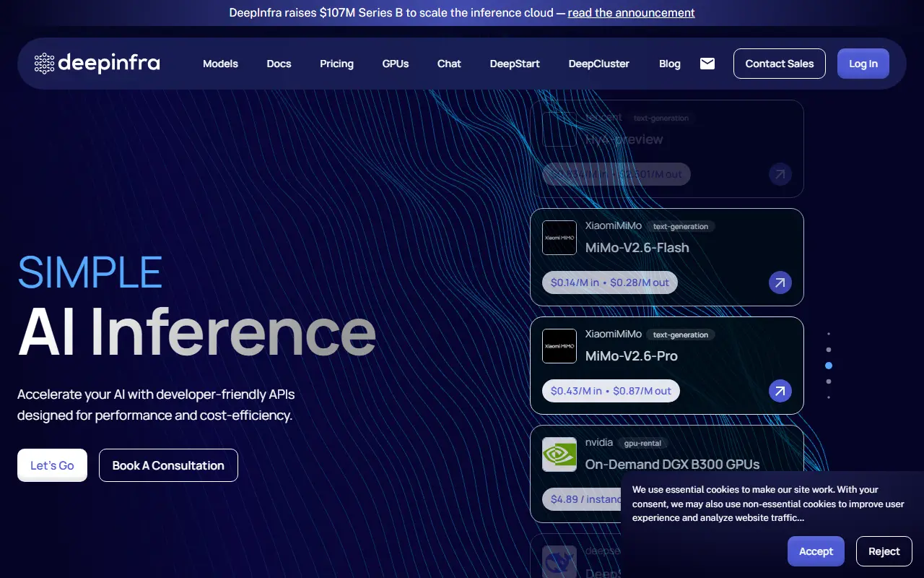This screenshot has width=924, height=578.
Task: Open the arrow icon on the MiMo-V2.6-Pro card
Action: (x=780, y=391)
